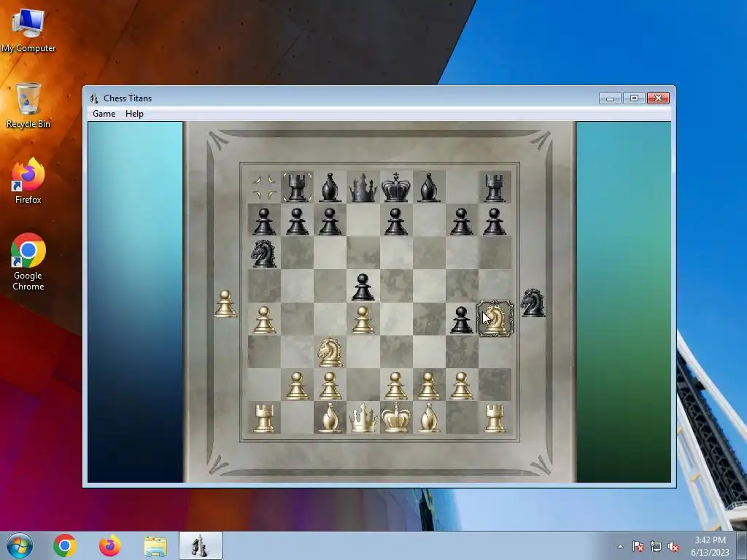The height and width of the screenshot is (560, 747).
Task: Select the Google Chrome desktop shortcut
Action: (x=28, y=262)
